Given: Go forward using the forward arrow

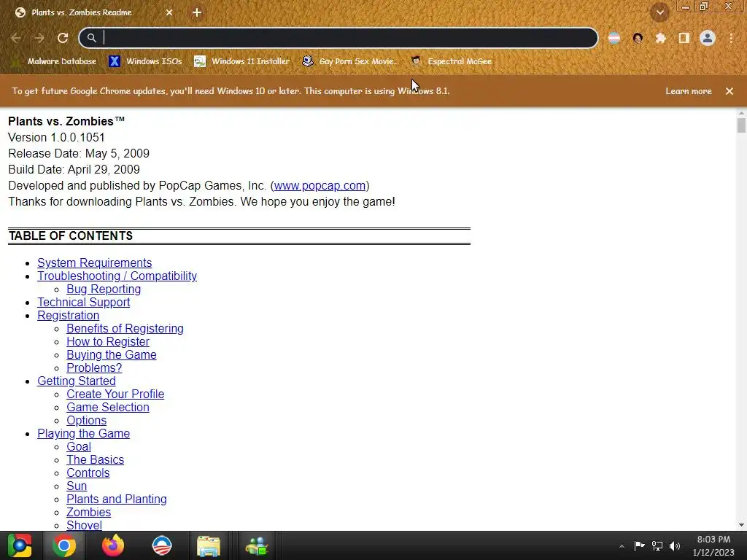Looking at the screenshot, I should tap(39, 38).
